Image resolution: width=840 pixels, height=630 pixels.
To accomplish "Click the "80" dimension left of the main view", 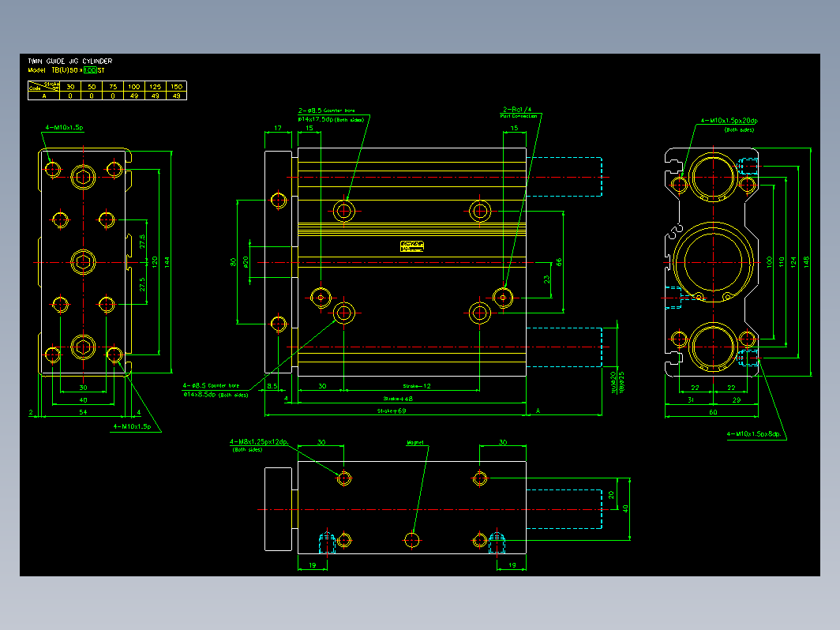I will 232,262.
